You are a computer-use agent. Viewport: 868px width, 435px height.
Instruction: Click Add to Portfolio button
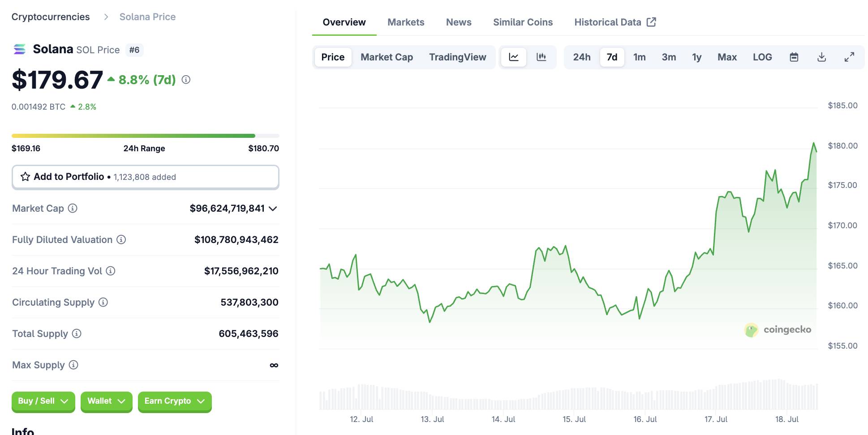coord(145,177)
